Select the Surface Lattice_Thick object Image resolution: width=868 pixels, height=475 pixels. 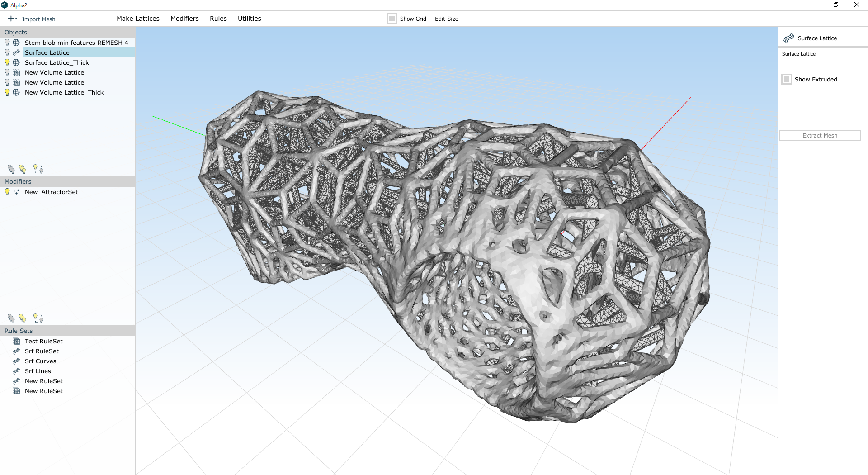coord(57,62)
